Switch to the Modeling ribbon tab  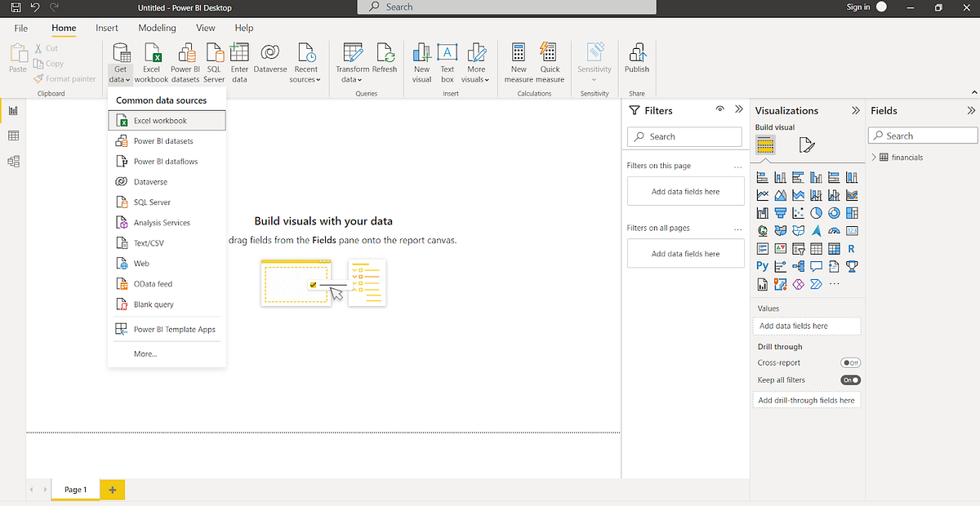(157, 27)
